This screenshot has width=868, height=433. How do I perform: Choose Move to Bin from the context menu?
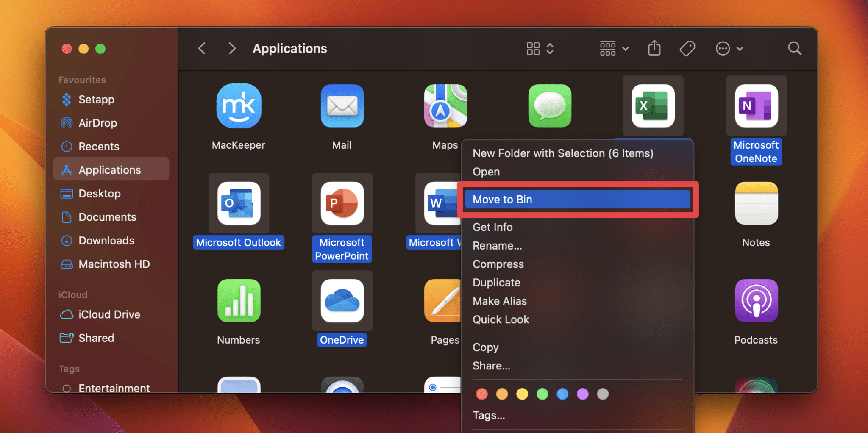tap(578, 199)
